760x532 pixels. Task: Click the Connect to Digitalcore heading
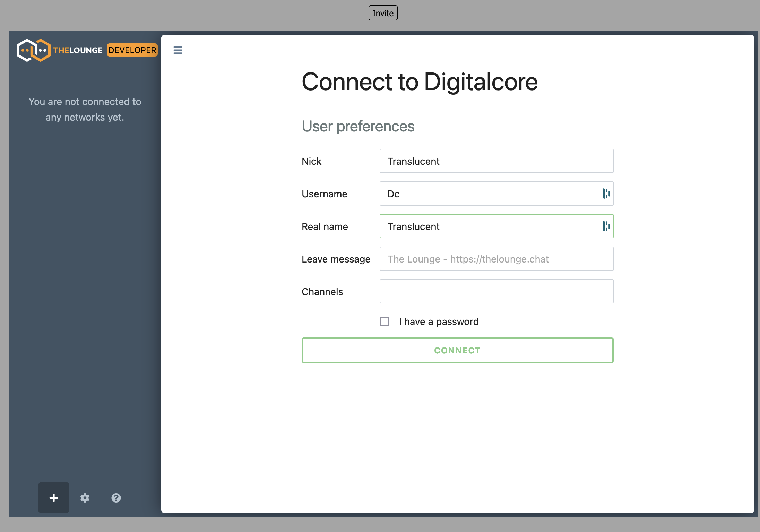420,82
